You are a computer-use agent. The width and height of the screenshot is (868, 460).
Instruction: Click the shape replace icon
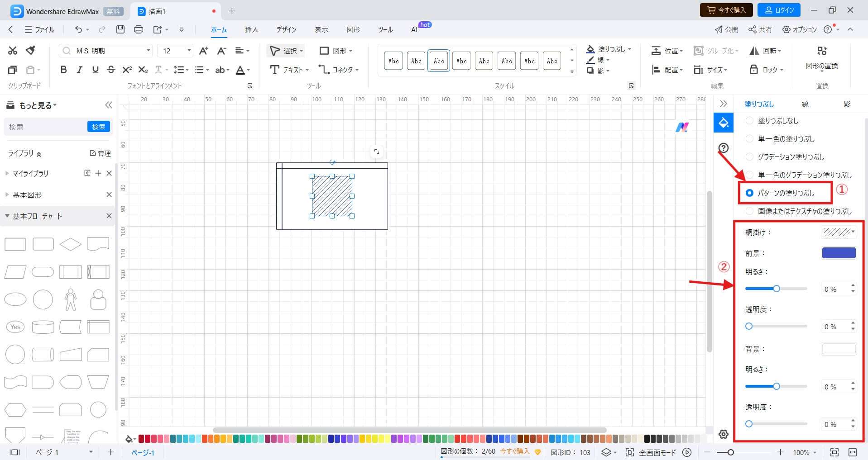(x=822, y=51)
